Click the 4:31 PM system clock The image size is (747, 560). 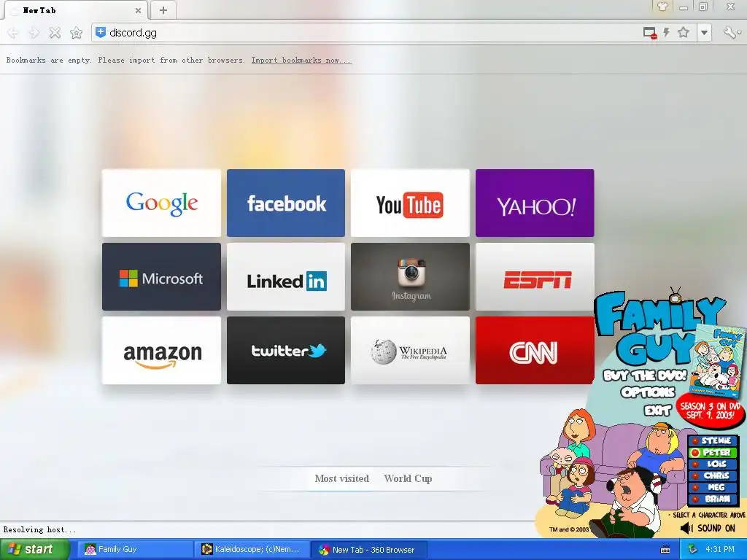[720, 549]
